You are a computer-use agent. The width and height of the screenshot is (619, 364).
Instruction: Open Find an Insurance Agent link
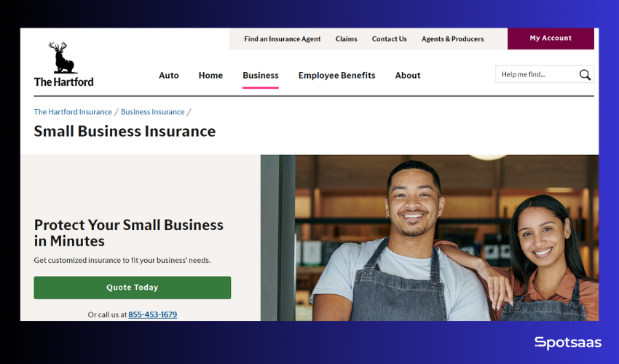click(x=283, y=39)
